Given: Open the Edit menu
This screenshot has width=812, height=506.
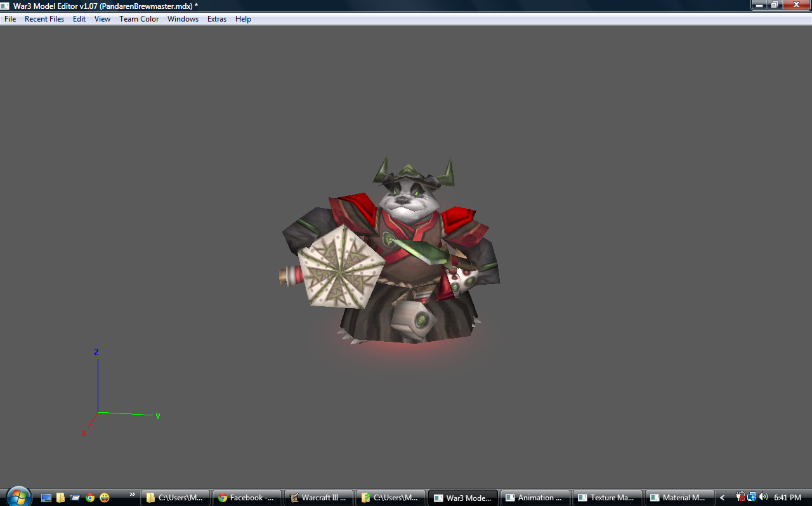Looking at the screenshot, I should [79, 19].
